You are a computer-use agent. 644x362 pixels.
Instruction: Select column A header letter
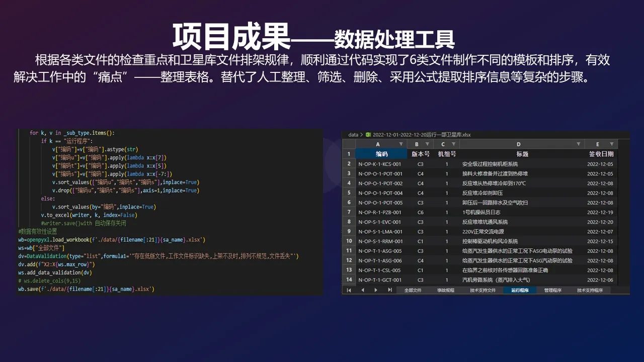pos(378,144)
